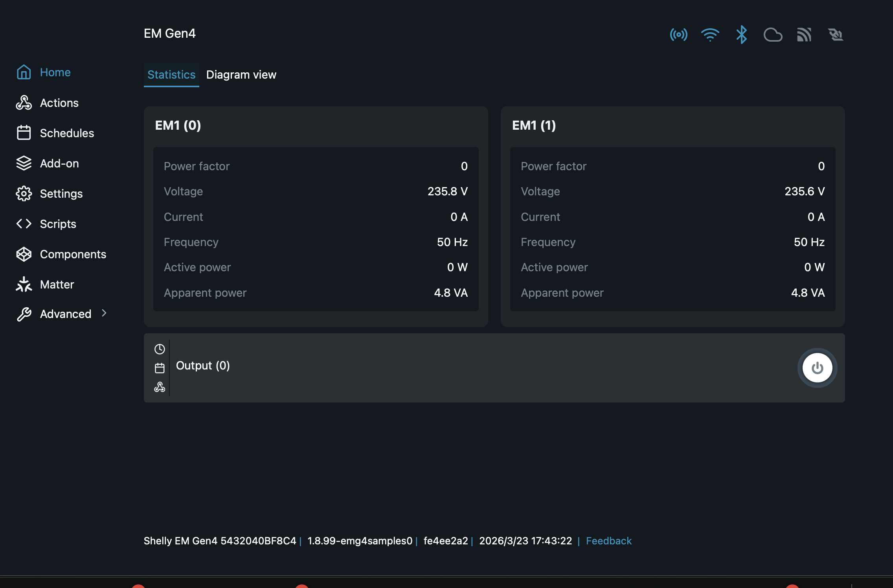This screenshot has width=893, height=588.
Task: Click the Settings gear icon
Action: (24, 193)
